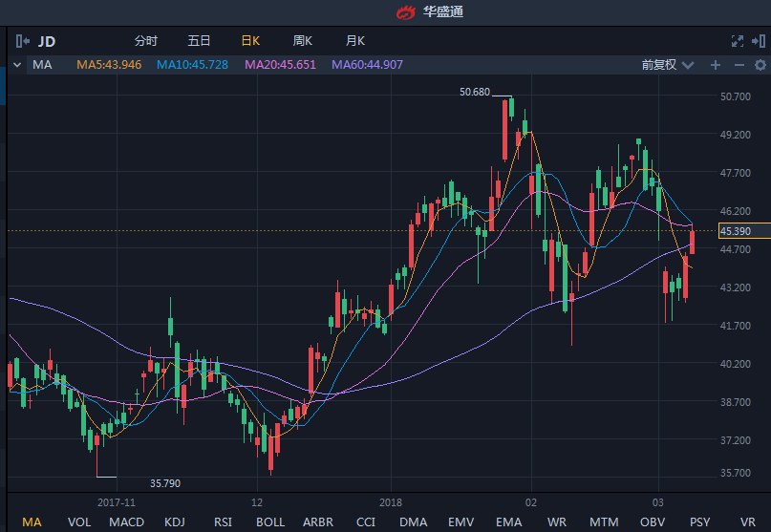This screenshot has height=532, width=771.
Task: Toggle the BOLL indicator on
Action: (x=270, y=521)
